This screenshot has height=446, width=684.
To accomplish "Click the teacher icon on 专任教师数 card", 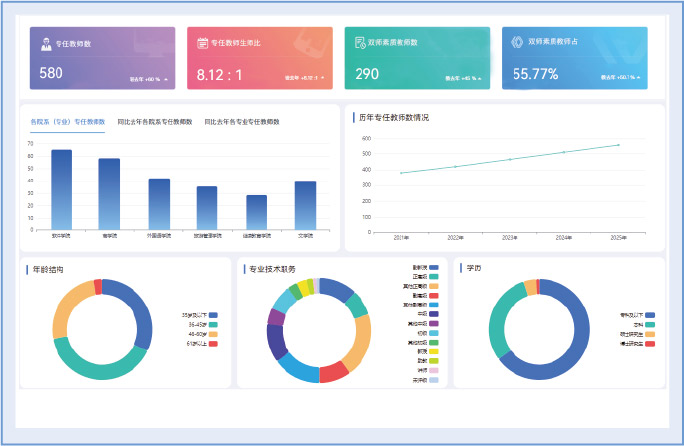I will click(46, 43).
